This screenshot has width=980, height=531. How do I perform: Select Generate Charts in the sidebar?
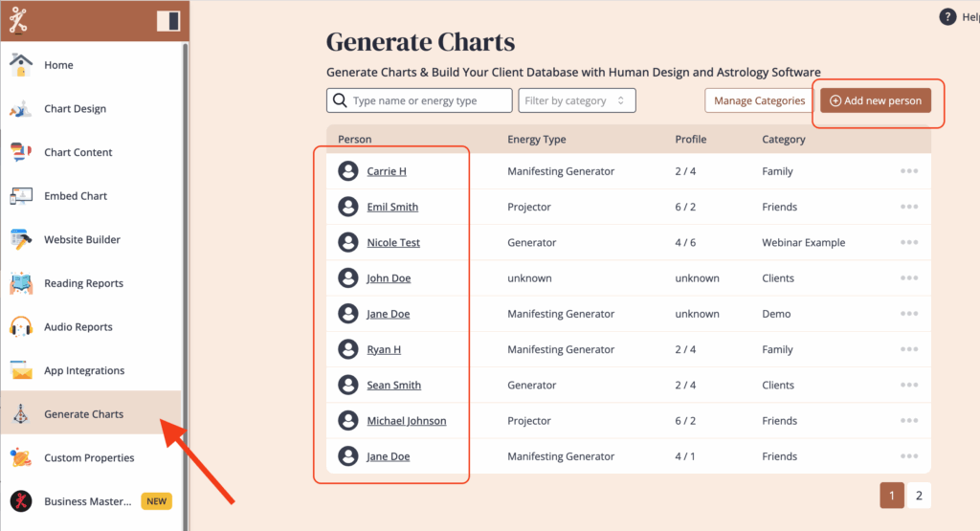click(x=83, y=414)
